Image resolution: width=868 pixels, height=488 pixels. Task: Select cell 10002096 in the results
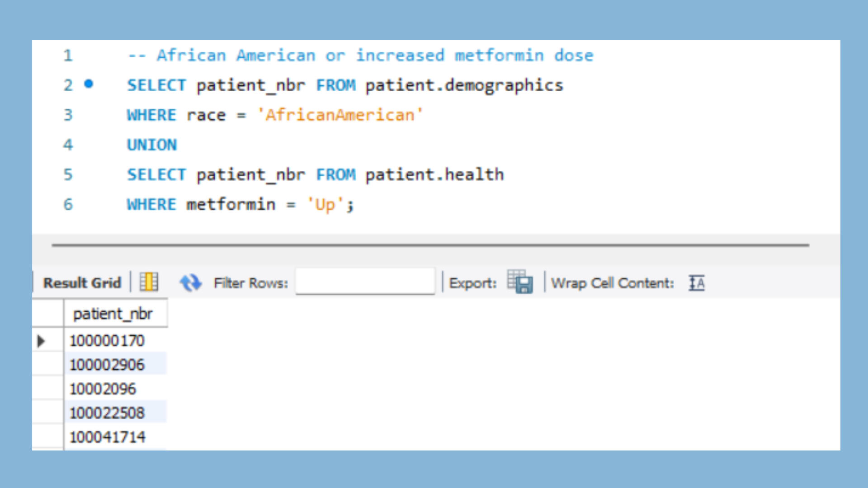point(103,389)
